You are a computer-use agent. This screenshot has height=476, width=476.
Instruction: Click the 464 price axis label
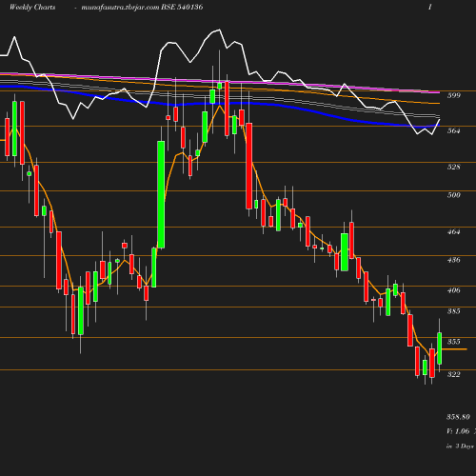pyautogui.click(x=453, y=232)
